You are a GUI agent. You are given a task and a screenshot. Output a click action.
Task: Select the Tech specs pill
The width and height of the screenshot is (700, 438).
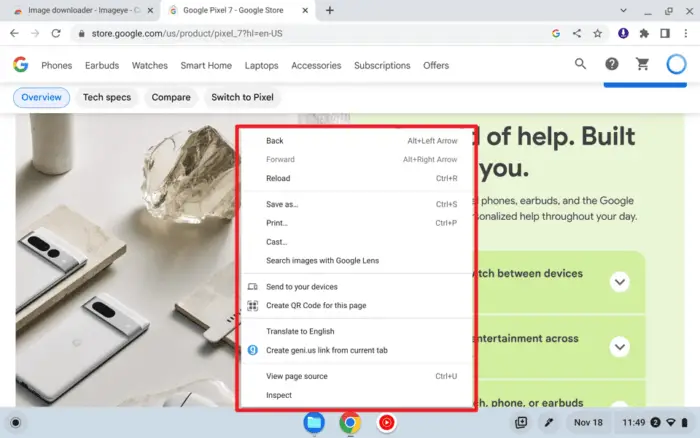click(x=107, y=97)
